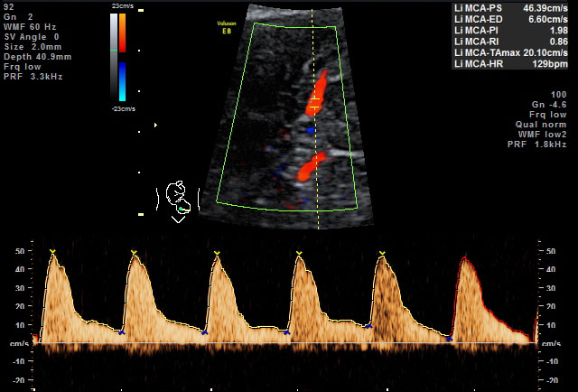Screen dimensions: 578x392
Task: Click the fetal body marker pictogram
Action: coord(179,201)
